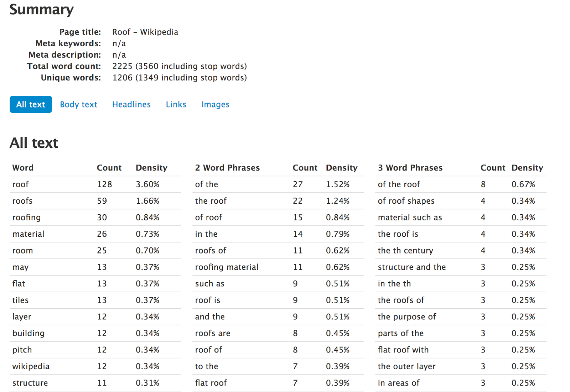The image size is (570, 392).
Task: Click the unique words value
Action: click(179, 78)
